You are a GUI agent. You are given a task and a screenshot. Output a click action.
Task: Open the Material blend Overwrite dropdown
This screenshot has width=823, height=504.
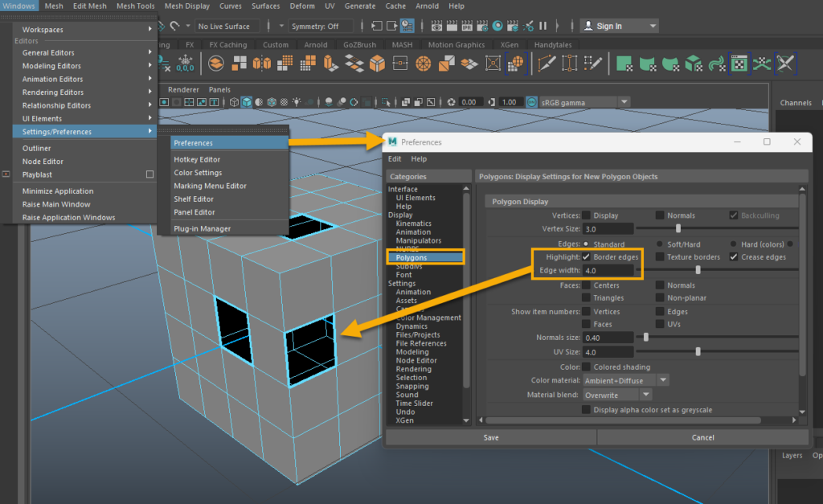[617, 395]
